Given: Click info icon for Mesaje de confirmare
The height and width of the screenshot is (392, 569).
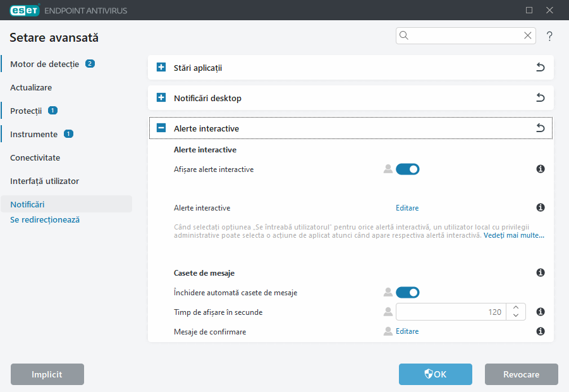Looking at the screenshot, I should [x=541, y=331].
